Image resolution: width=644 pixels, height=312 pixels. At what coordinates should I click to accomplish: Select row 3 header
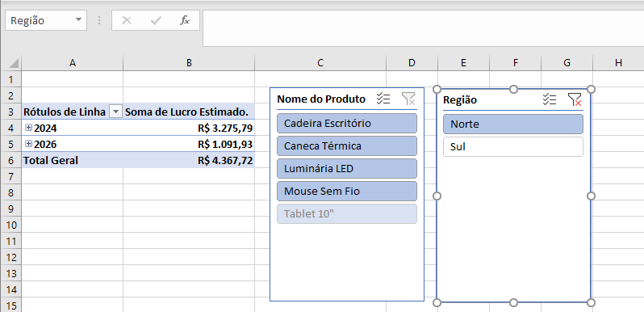point(11,112)
